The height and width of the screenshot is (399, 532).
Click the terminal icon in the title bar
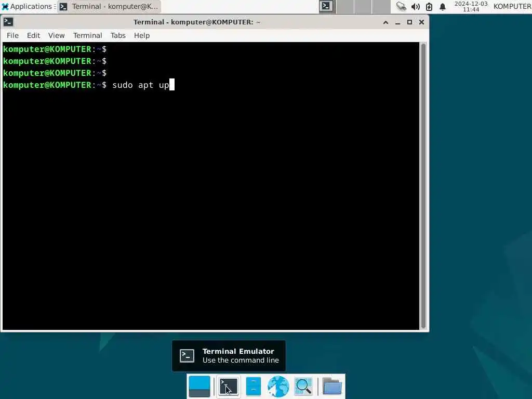tap(8, 22)
